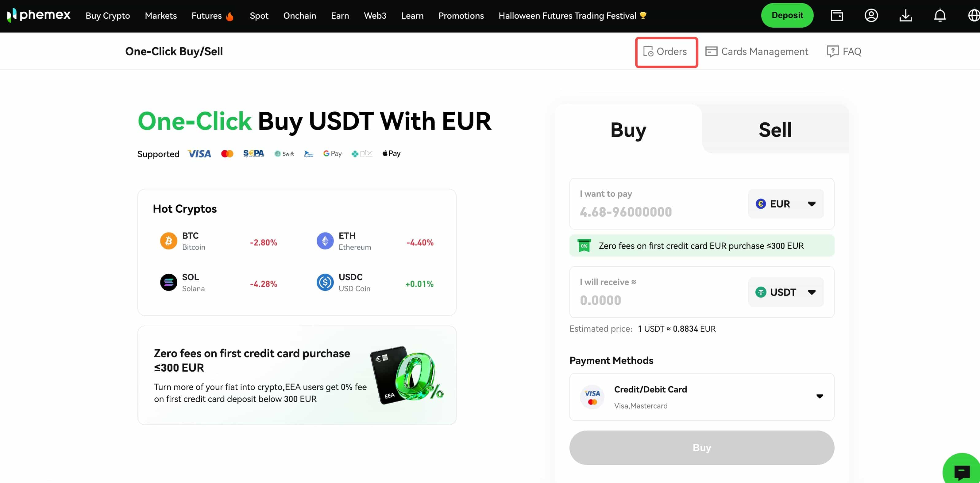Open the wallet icon in header

pyautogui.click(x=837, y=16)
